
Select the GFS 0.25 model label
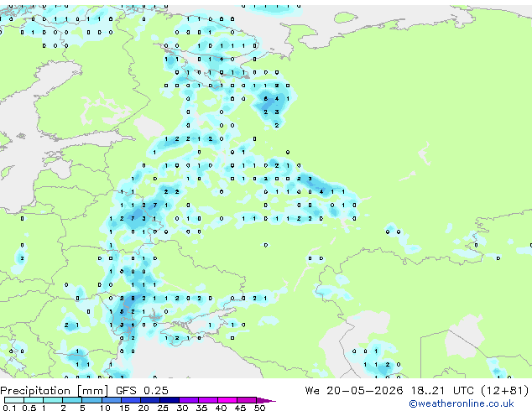click(x=142, y=391)
